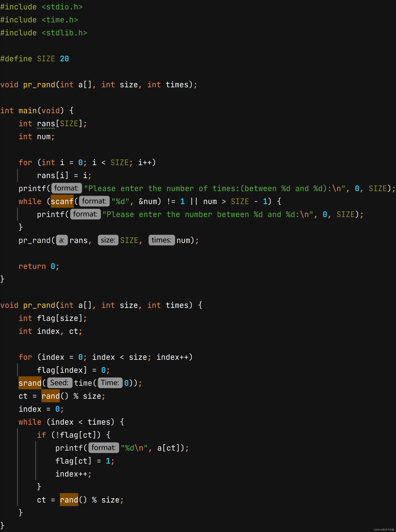
Task: Click the time.h include header name
Action: [60, 20]
